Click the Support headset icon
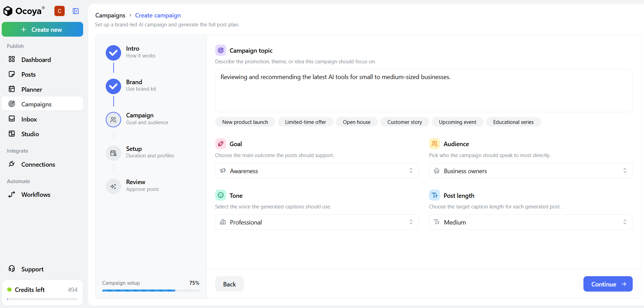 (x=12, y=269)
